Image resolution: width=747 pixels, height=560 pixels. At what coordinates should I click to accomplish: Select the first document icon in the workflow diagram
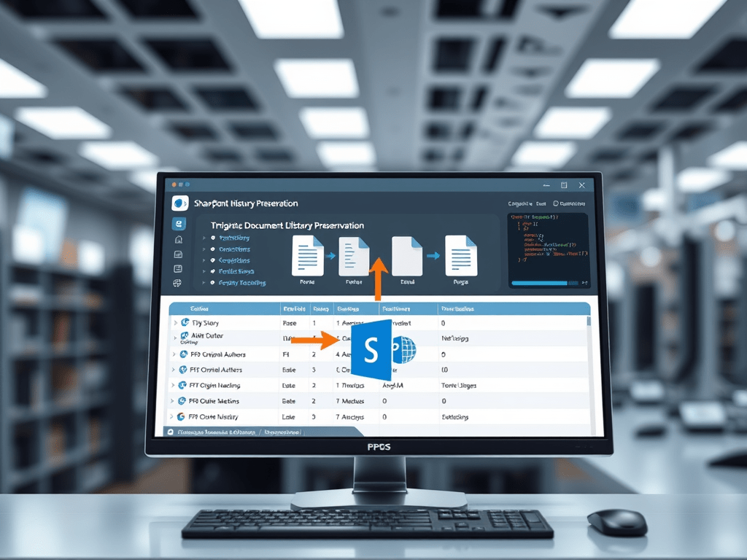click(x=307, y=257)
